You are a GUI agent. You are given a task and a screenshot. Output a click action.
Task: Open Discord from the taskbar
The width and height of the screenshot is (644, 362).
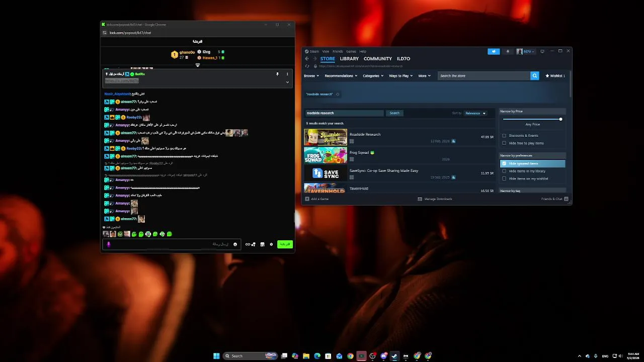coord(383,356)
